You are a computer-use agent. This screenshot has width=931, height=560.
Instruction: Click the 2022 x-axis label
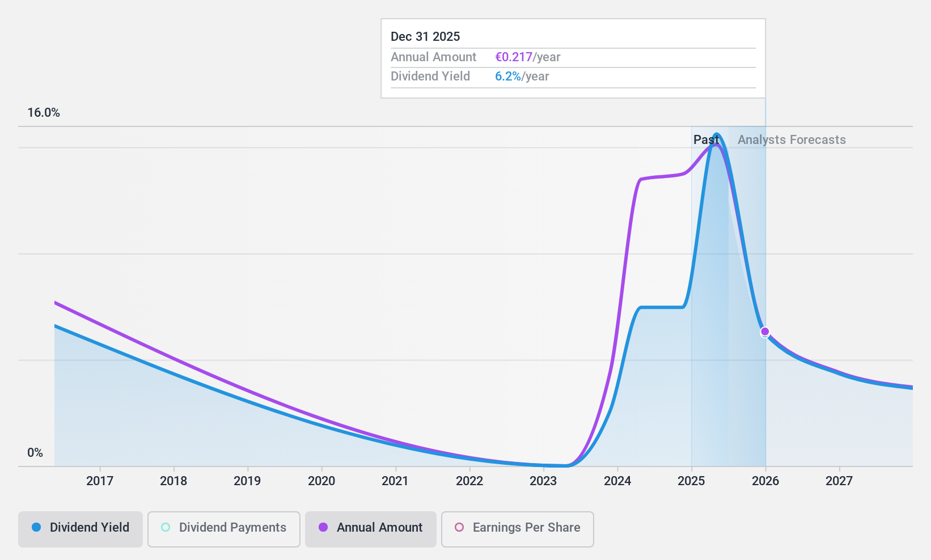click(469, 481)
